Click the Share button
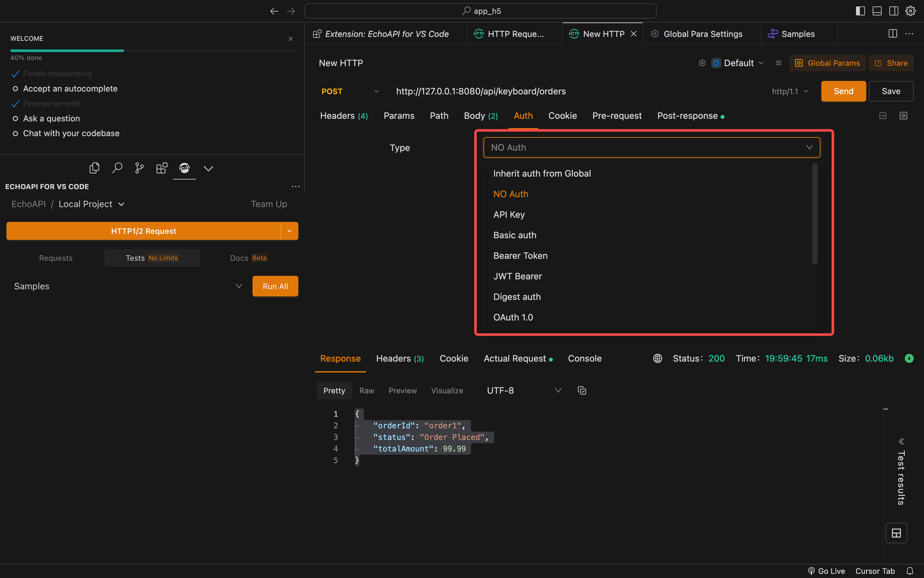The image size is (924, 578). 891,63
